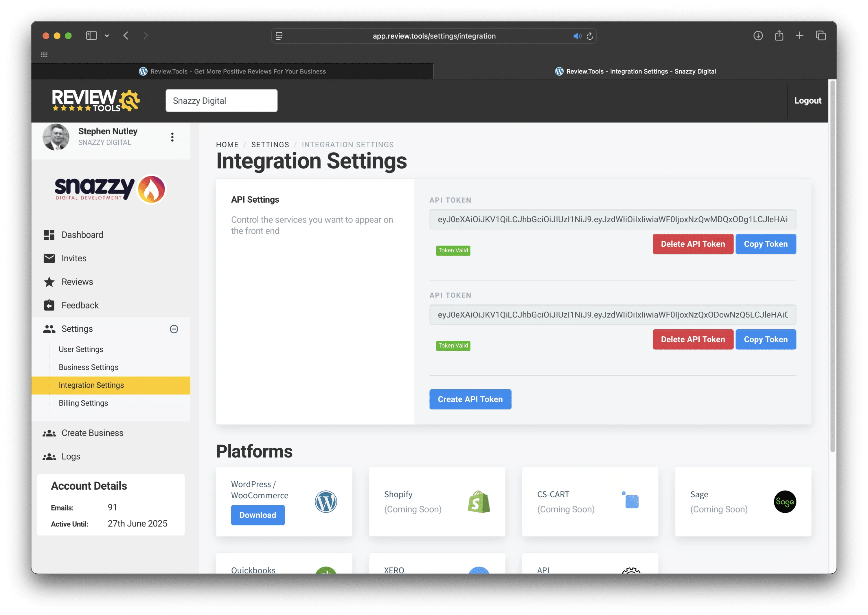Image resolution: width=868 pixels, height=615 pixels.
Task: Open the three-dot menu beside Stephen Nutley
Action: pyautogui.click(x=172, y=137)
